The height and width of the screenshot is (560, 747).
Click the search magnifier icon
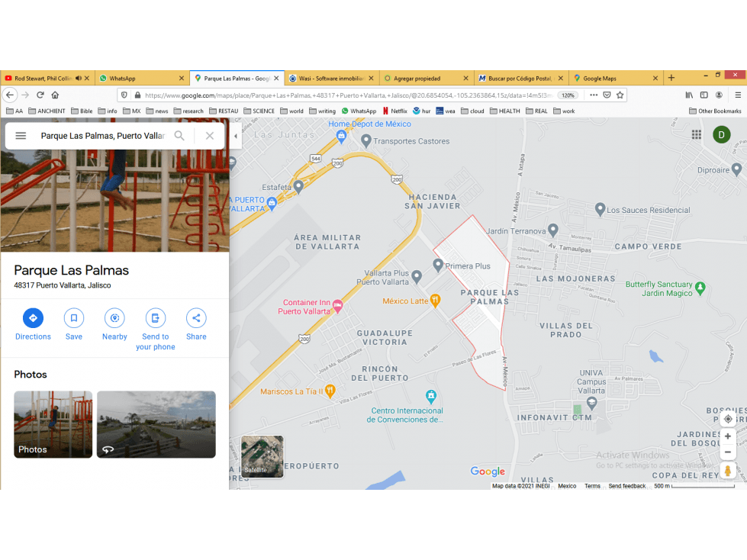(179, 136)
